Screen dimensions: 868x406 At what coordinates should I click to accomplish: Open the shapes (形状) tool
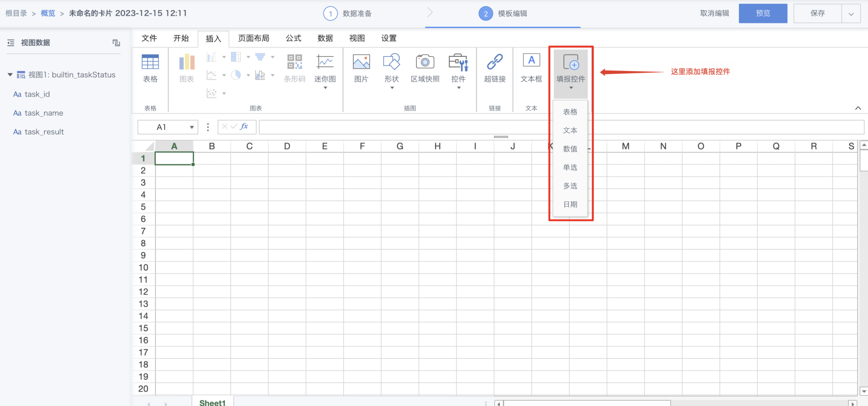pos(392,71)
